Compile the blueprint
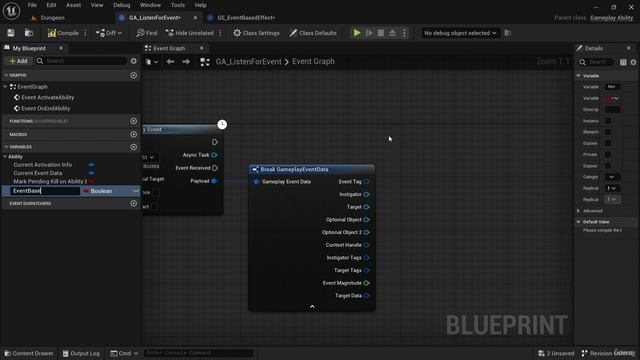Image resolution: width=640 pixels, height=360 pixels. click(63, 33)
